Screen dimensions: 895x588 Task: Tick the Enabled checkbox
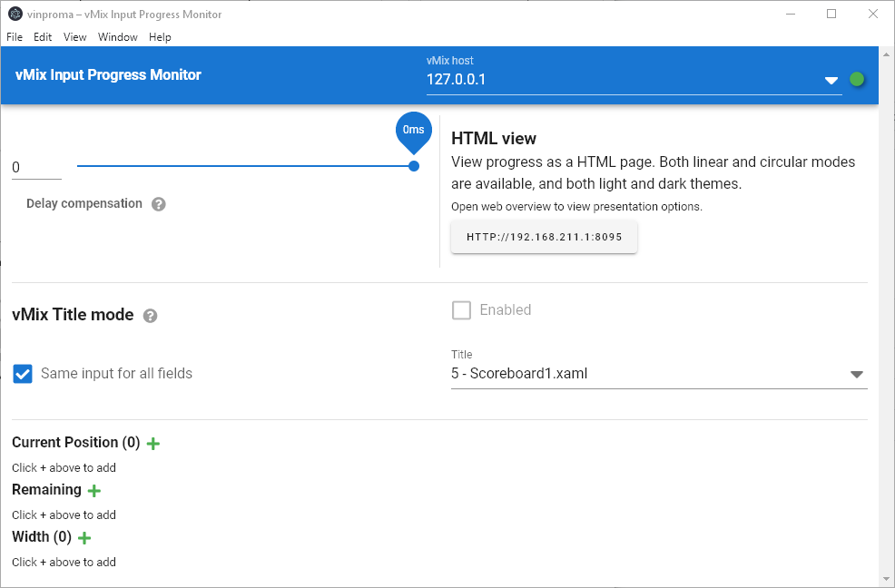461,310
